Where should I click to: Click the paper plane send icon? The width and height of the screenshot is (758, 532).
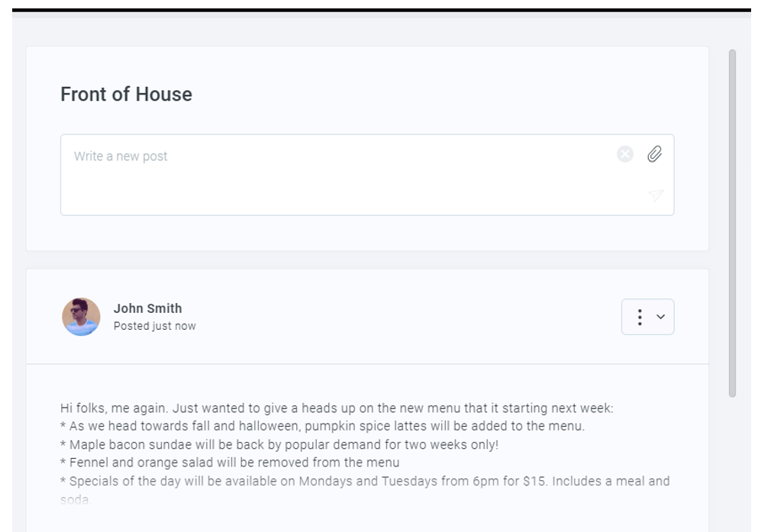pos(656,195)
